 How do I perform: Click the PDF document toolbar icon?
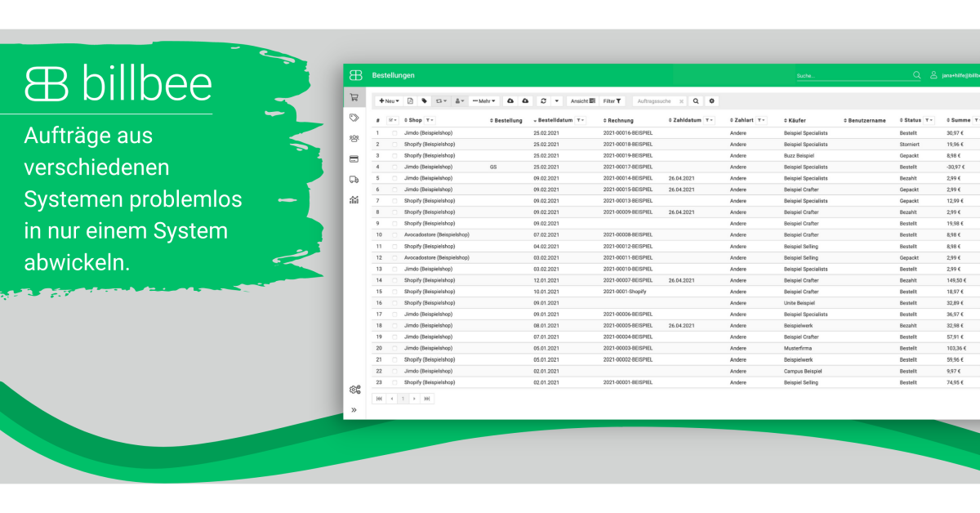(x=411, y=101)
